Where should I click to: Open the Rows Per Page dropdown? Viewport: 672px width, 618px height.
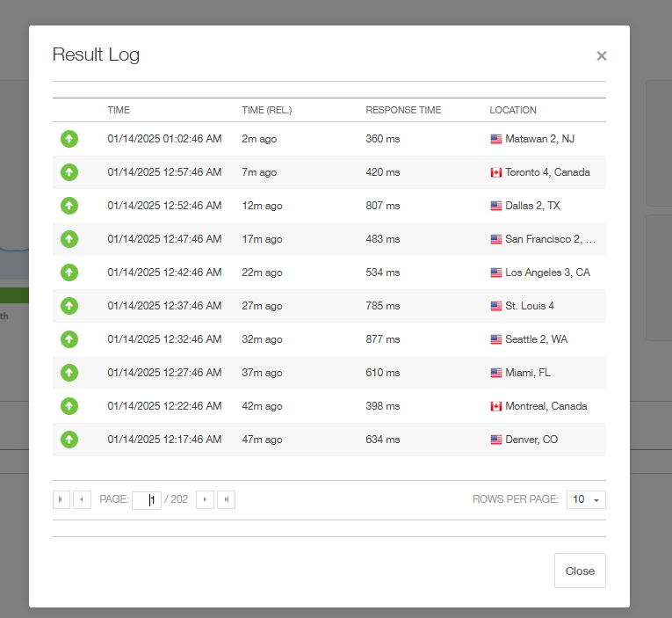(586, 499)
